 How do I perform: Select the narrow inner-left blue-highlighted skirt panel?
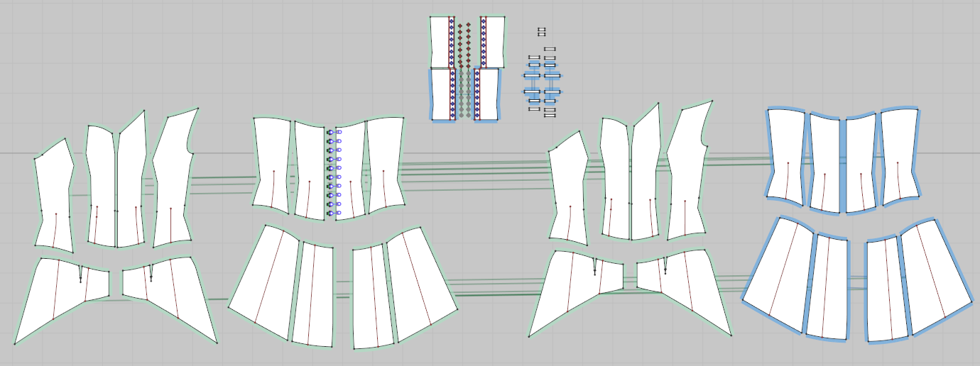(828, 287)
